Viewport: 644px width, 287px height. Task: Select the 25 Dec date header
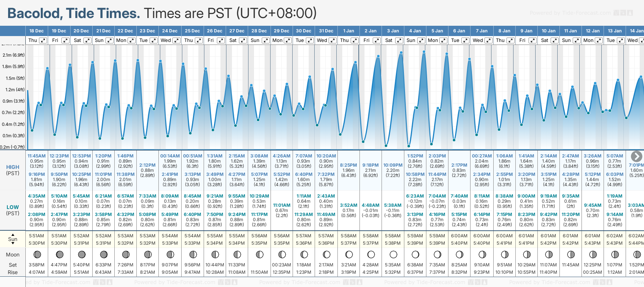192,31
